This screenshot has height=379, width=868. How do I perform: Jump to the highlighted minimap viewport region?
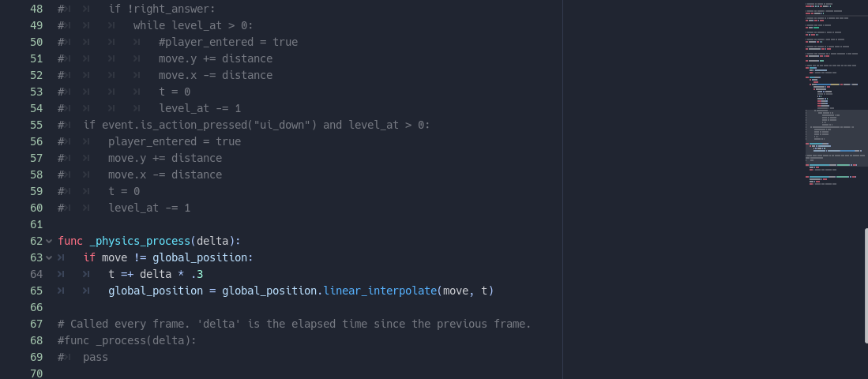(x=836, y=137)
